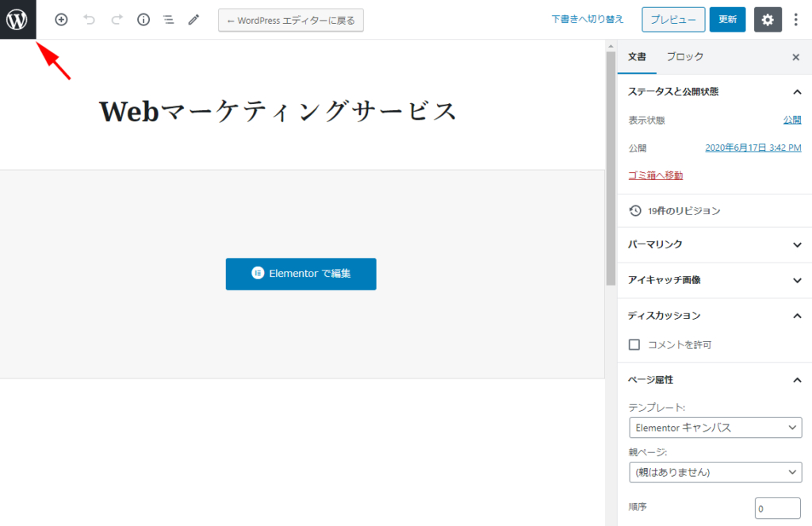Switch to the ブロック tab
812x526 pixels.
tap(684, 56)
